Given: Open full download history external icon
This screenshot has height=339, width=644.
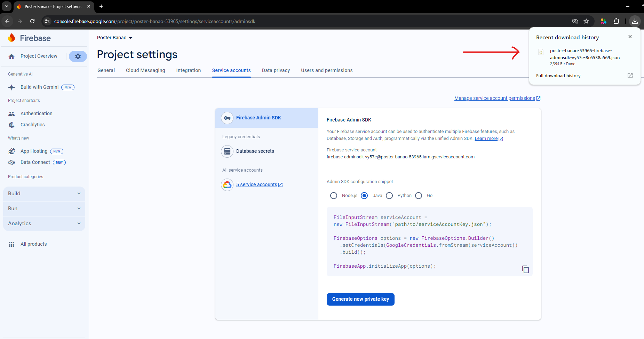Looking at the screenshot, I should tap(630, 76).
